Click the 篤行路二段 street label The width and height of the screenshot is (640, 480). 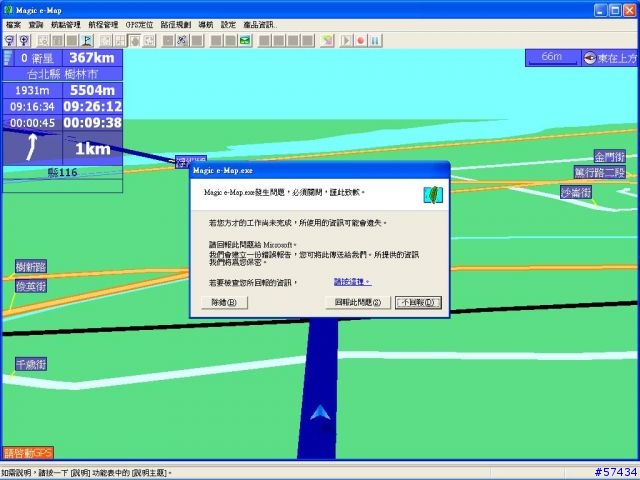tap(600, 172)
